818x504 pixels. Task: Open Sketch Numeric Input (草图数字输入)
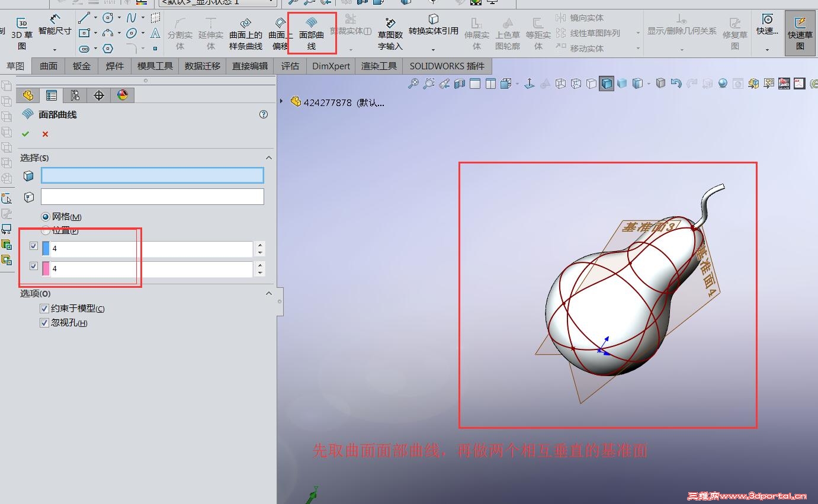point(390,34)
